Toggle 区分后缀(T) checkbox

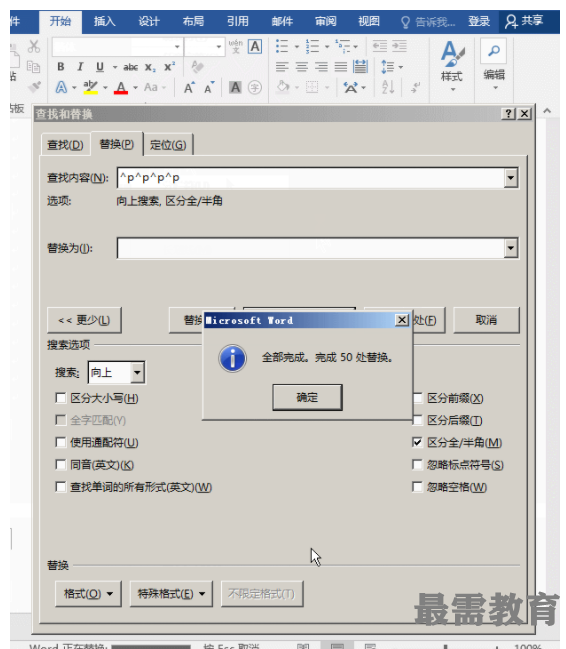(418, 421)
